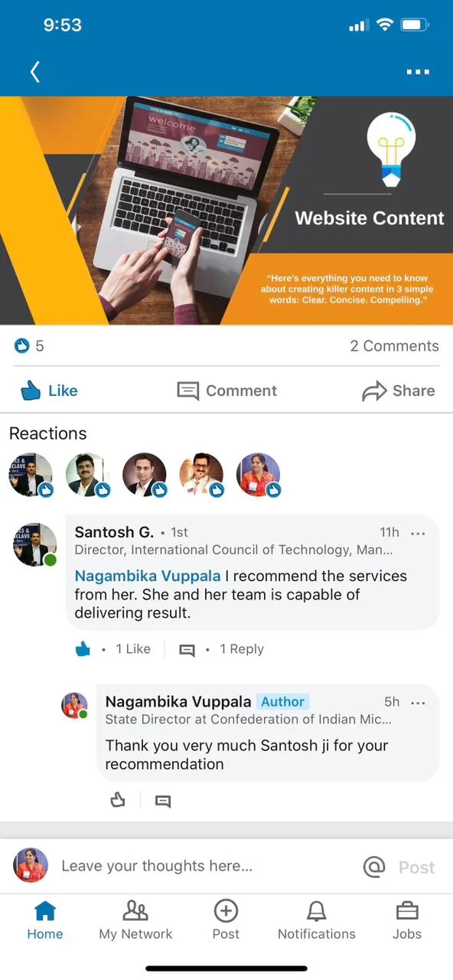Image resolution: width=453 pixels, height=980 pixels.
Task: Open the Notifications tab
Action: 316,920
